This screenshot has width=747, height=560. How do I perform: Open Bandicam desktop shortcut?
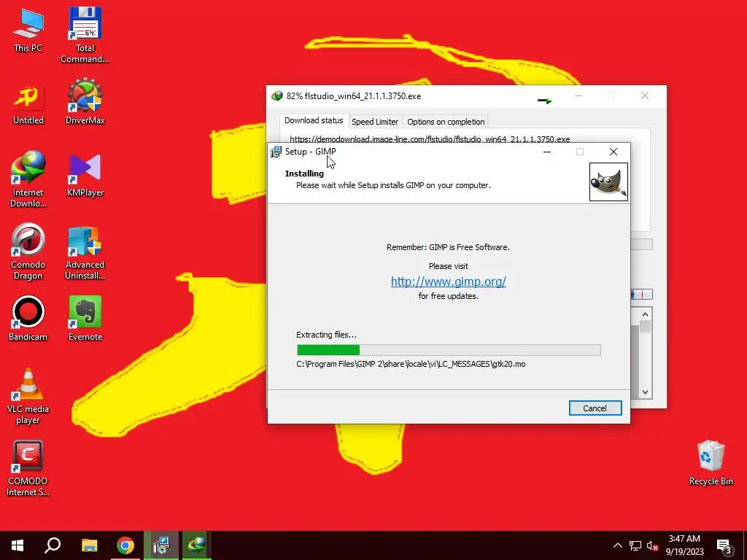[28, 318]
